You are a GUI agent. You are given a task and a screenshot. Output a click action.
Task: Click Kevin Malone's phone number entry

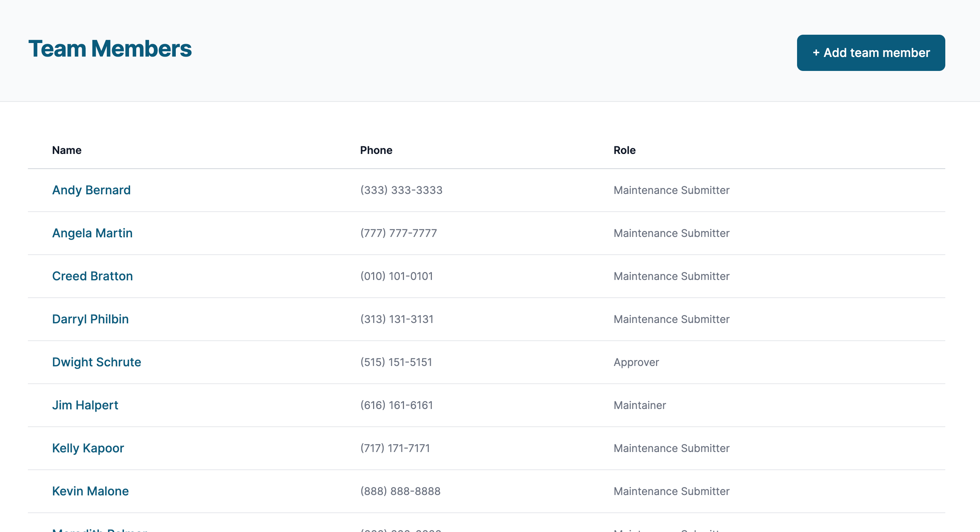400,491
